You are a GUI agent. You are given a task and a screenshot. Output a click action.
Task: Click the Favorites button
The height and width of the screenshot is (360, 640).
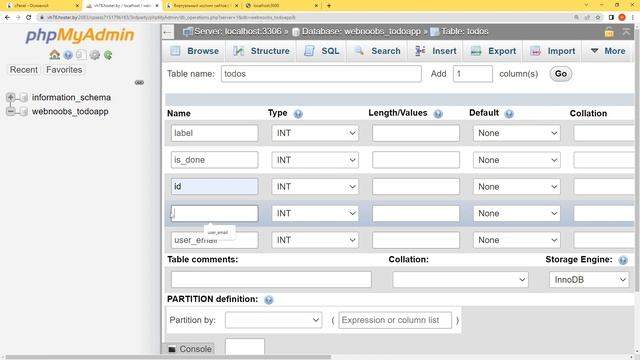point(64,70)
